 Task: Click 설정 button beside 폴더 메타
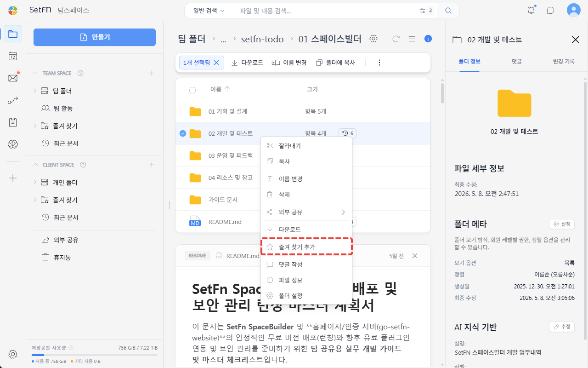click(x=562, y=224)
